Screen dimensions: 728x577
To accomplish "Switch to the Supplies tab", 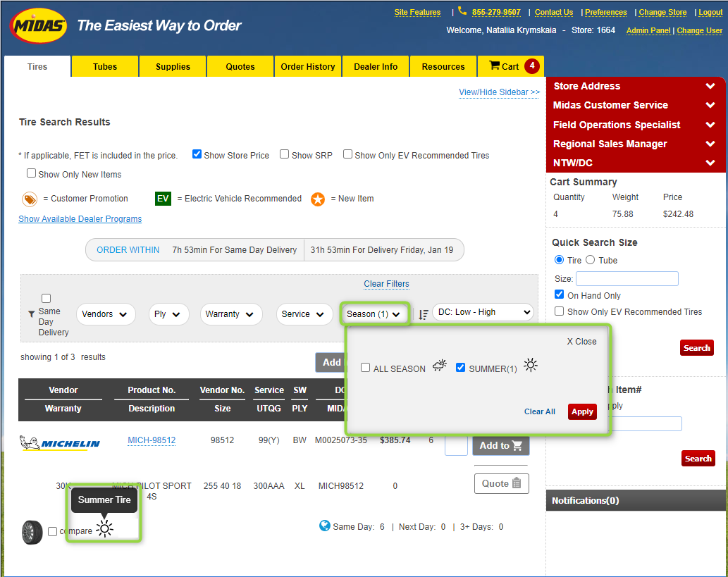I will (173, 66).
